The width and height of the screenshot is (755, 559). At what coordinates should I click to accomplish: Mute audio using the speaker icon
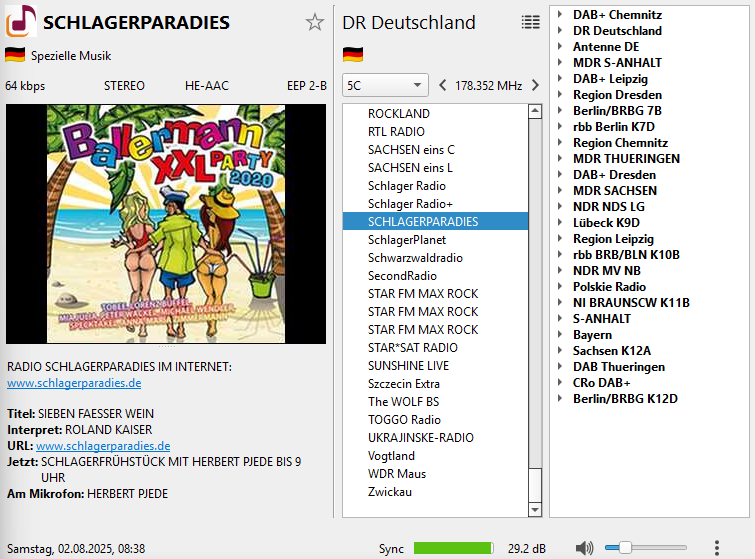585,548
